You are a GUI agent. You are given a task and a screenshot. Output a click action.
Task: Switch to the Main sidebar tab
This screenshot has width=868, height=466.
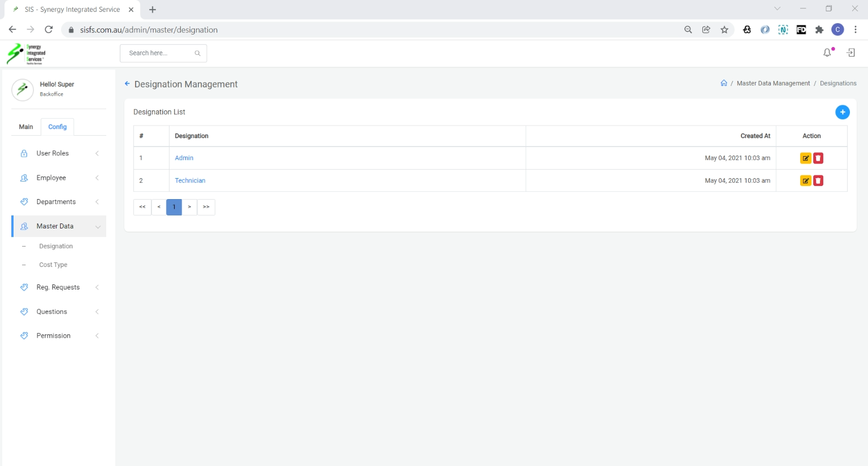point(26,127)
